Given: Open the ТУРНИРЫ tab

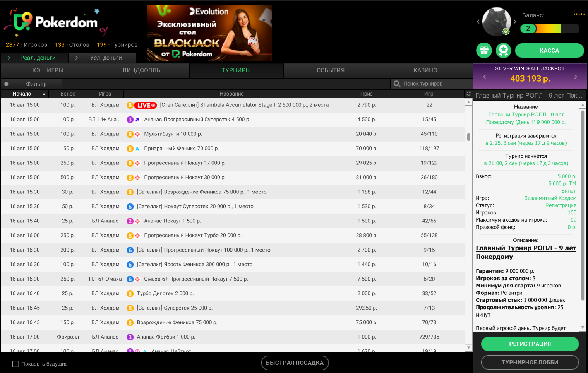Looking at the screenshot, I should point(236,70).
